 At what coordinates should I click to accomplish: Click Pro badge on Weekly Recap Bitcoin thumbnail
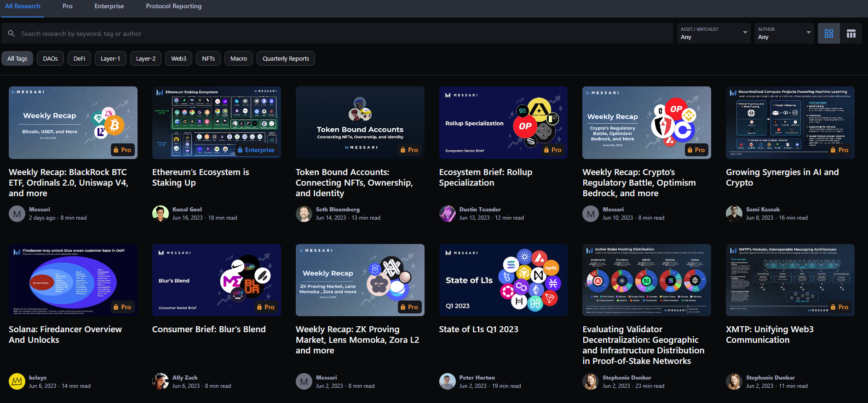122,150
